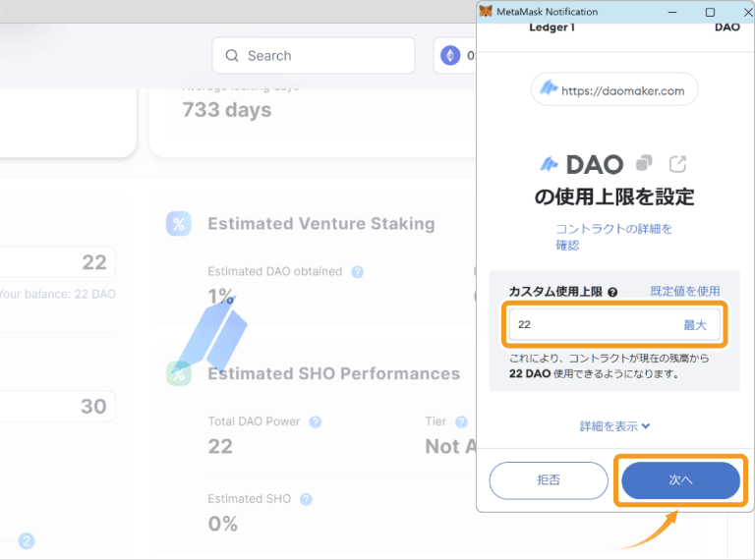Click the DAO amount field showing 22
The image size is (755, 560).
[x=57, y=262]
